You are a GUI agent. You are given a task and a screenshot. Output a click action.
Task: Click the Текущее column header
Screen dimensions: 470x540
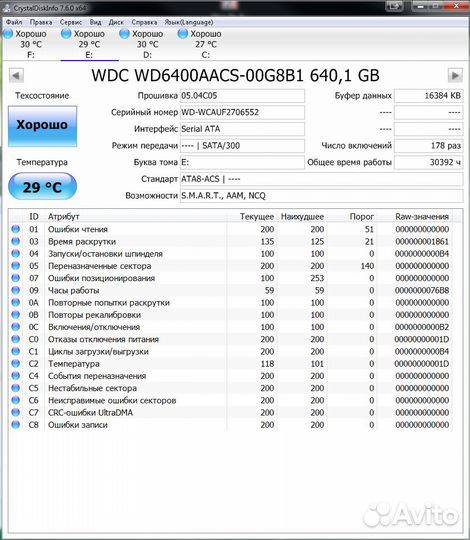pos(257,217)
